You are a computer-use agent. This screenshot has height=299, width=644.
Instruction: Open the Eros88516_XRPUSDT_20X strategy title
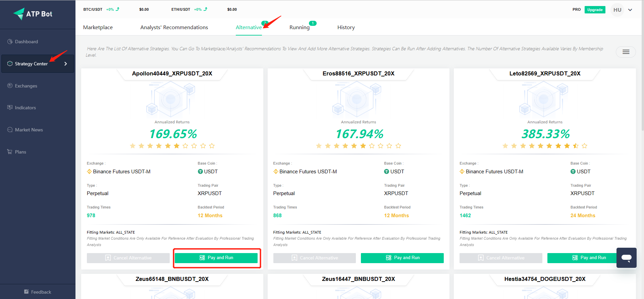click(359, 73)
